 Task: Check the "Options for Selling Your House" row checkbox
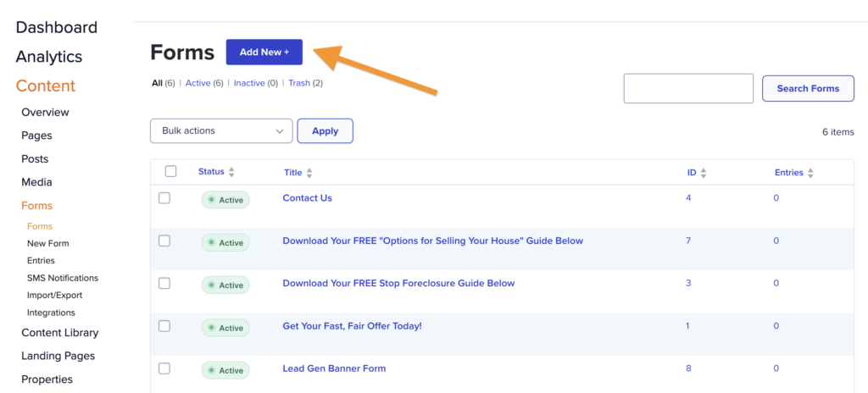[164, 241]
